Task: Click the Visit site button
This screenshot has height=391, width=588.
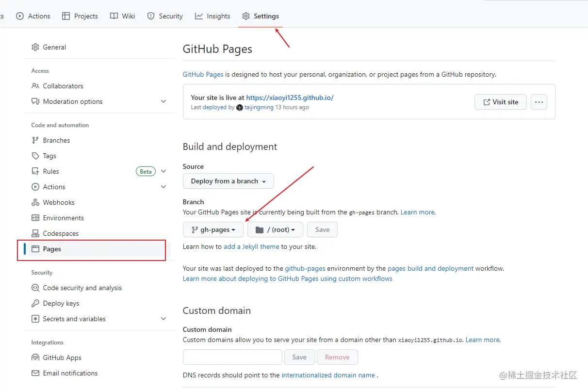Action: point(501,102)
